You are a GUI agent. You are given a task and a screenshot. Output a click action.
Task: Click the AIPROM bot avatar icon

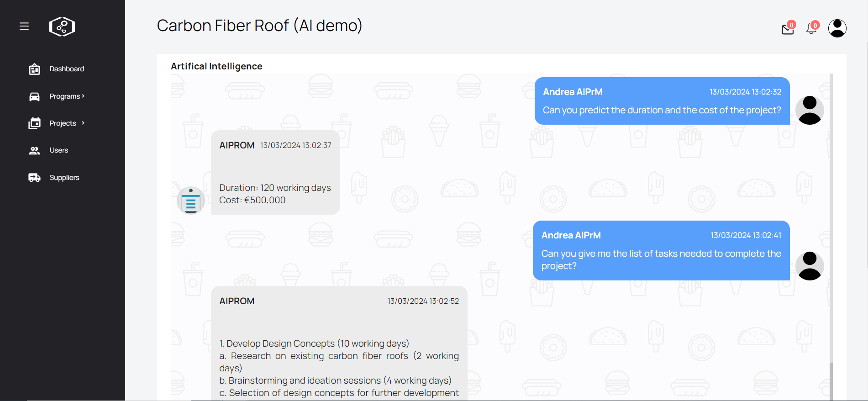pyautogui.click(x=191, y=200)
